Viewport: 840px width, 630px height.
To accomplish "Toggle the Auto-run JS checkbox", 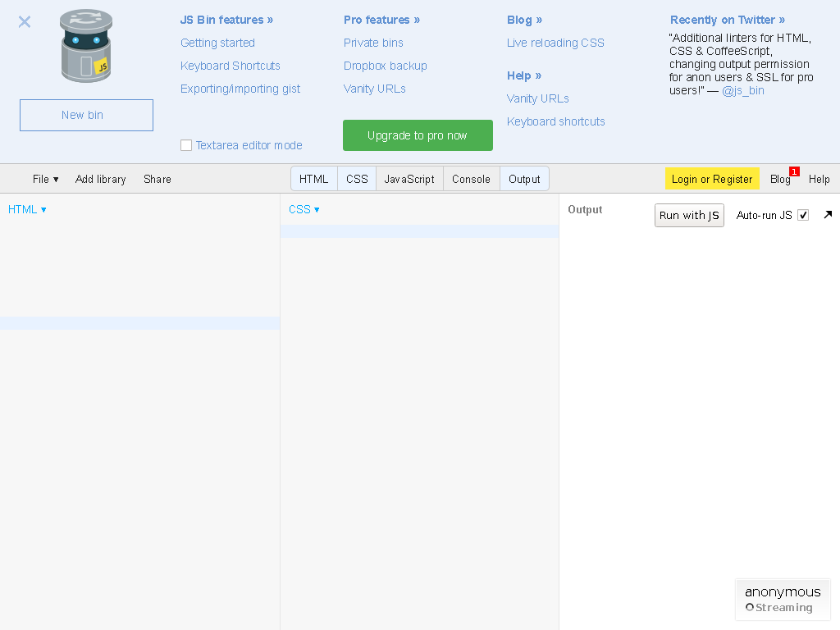I will [x=803, y=216].
